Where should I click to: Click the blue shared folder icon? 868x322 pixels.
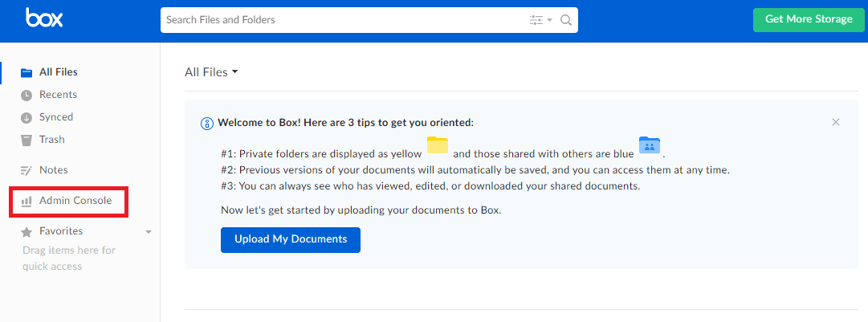click(x=650, y=145)
